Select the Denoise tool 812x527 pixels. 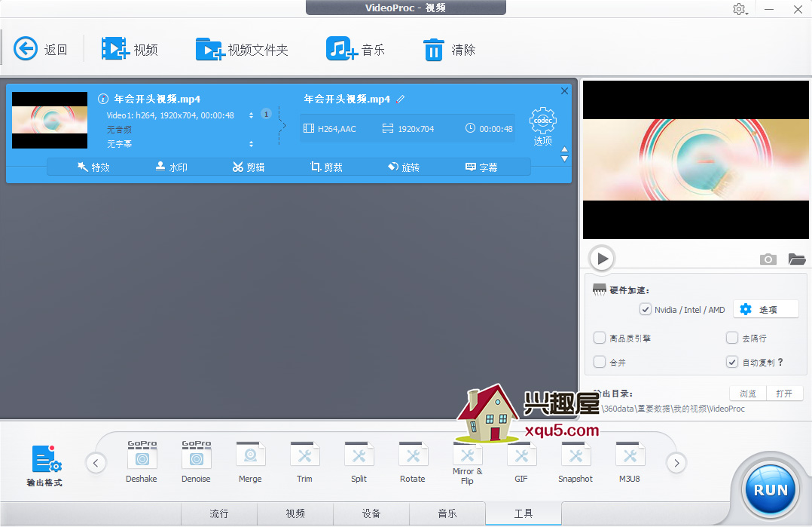pos(196,461)
